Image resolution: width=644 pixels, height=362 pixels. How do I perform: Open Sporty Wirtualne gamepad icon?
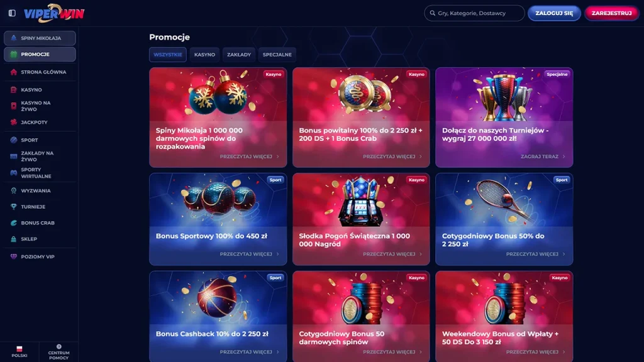pos(14,173)
